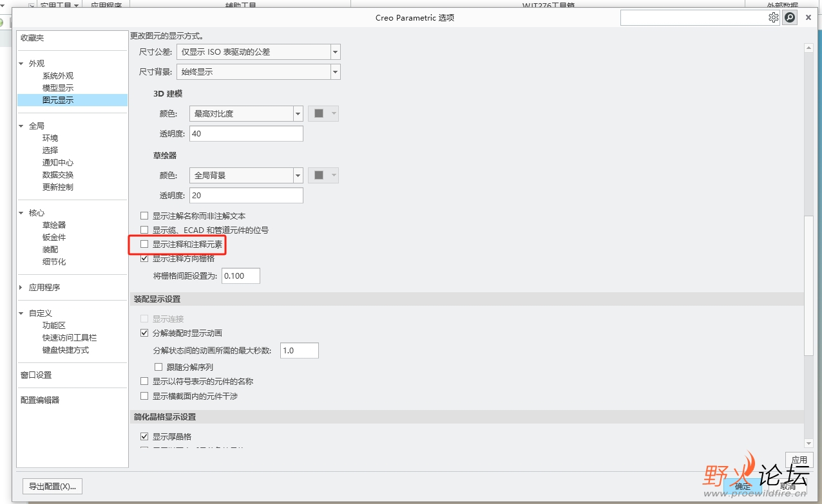Select 更新控制 category
This screenshot has width=822, height=504.
pyautogui.click(x=58, y=187)
